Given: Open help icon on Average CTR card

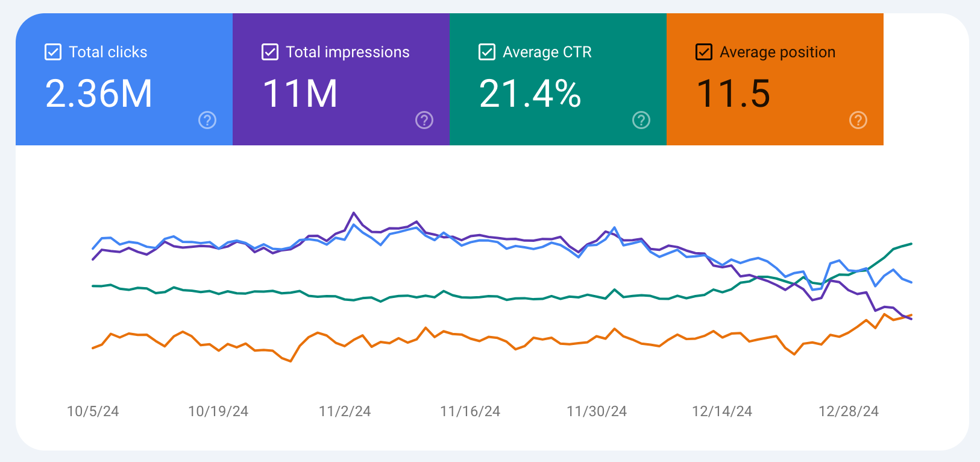Looking at the screenshot, I should pos(641,120).
